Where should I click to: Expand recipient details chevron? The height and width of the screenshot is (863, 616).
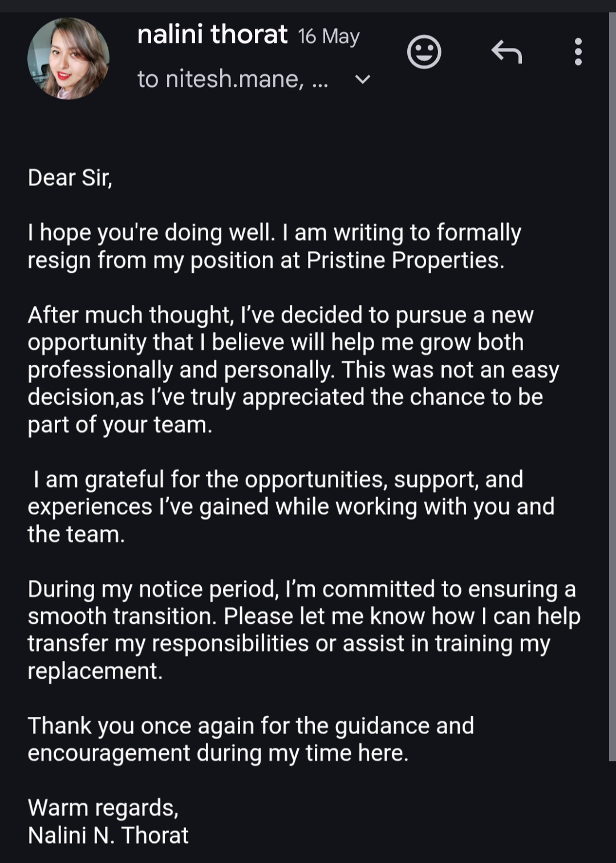(x=363, y=79)
